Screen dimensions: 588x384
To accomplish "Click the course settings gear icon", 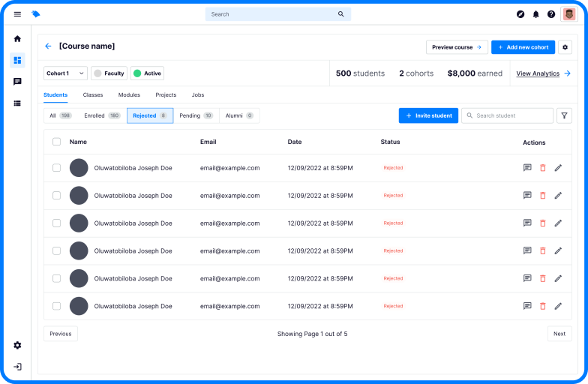I will [x=565, y=47].
